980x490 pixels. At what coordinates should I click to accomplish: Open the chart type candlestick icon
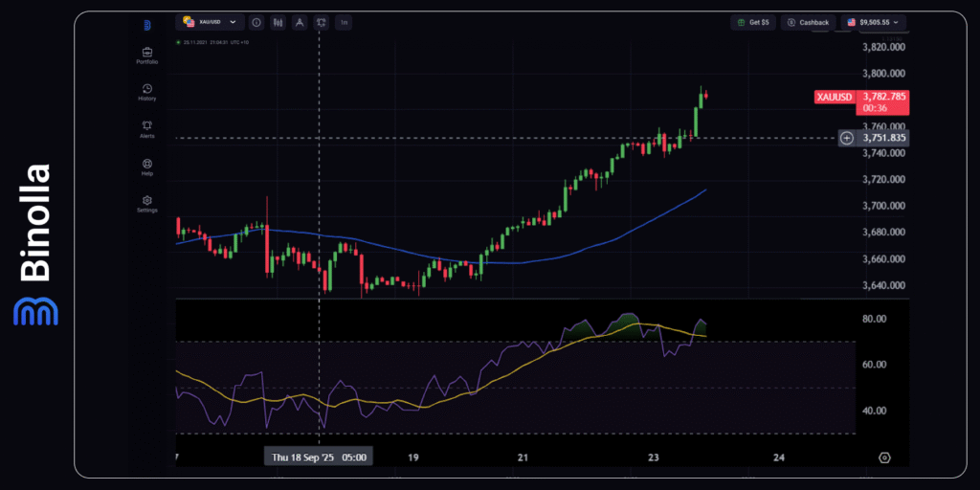(278, 22)
